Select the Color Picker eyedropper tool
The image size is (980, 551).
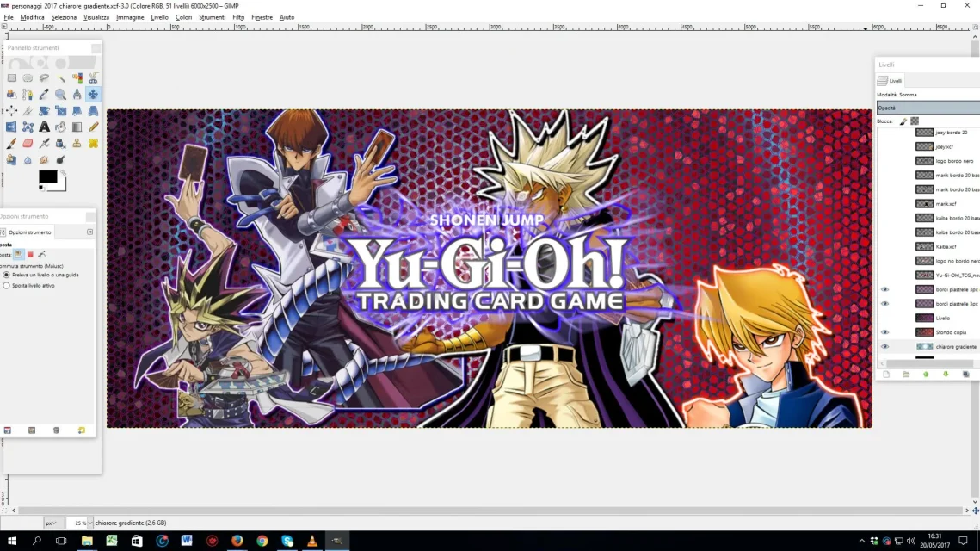point(45,95)
